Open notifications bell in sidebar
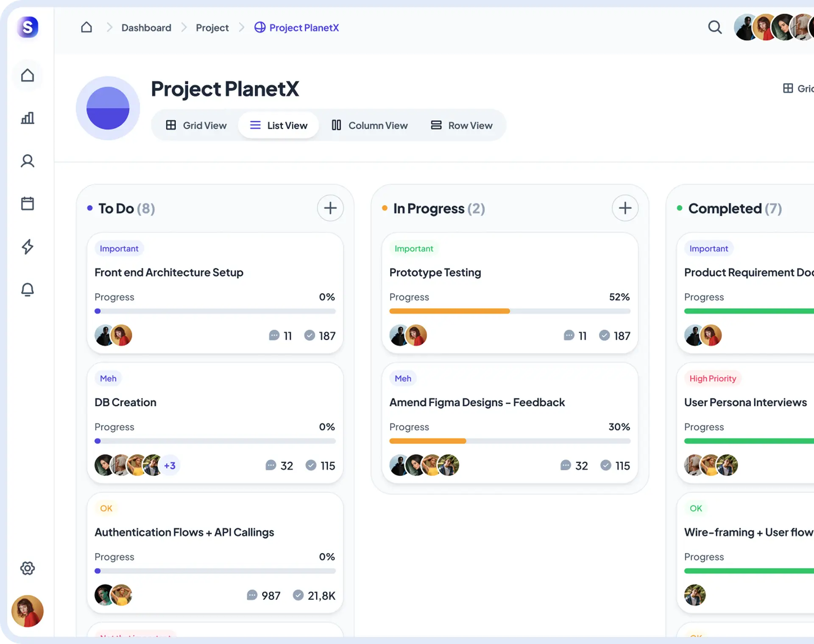Screen dimensions: 814x644 click(x=28, y=289)
